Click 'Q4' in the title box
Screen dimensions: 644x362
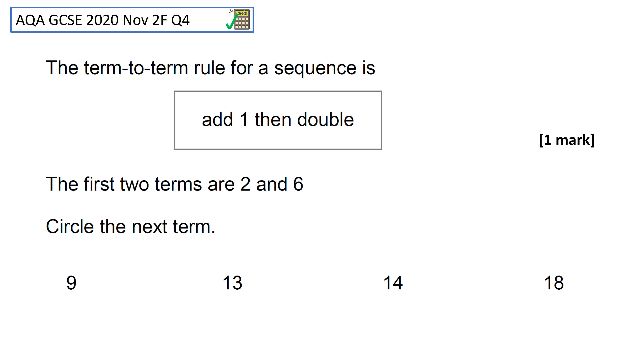(x=180, y=20)
